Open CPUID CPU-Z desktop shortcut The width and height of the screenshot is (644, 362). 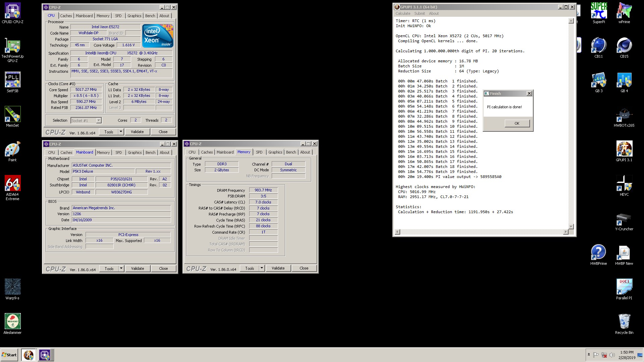pyautogui.click(x=12, y=13)
